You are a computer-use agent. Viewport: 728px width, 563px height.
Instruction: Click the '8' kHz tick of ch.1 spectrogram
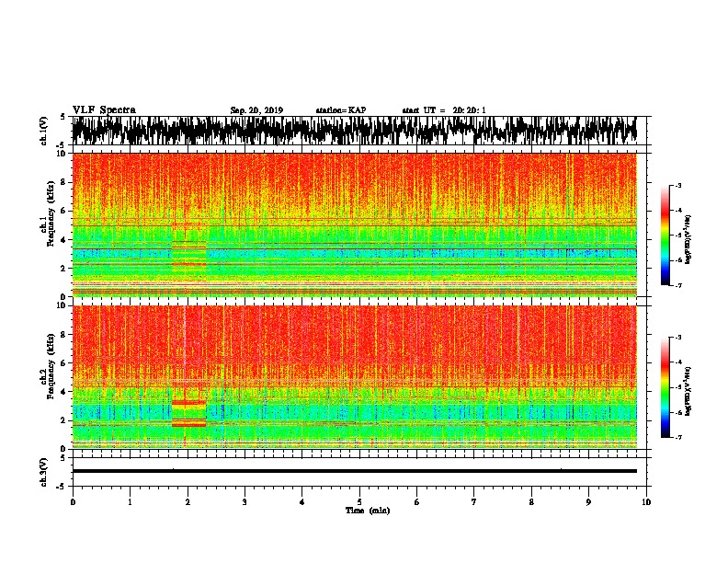(x=64, y=182)
